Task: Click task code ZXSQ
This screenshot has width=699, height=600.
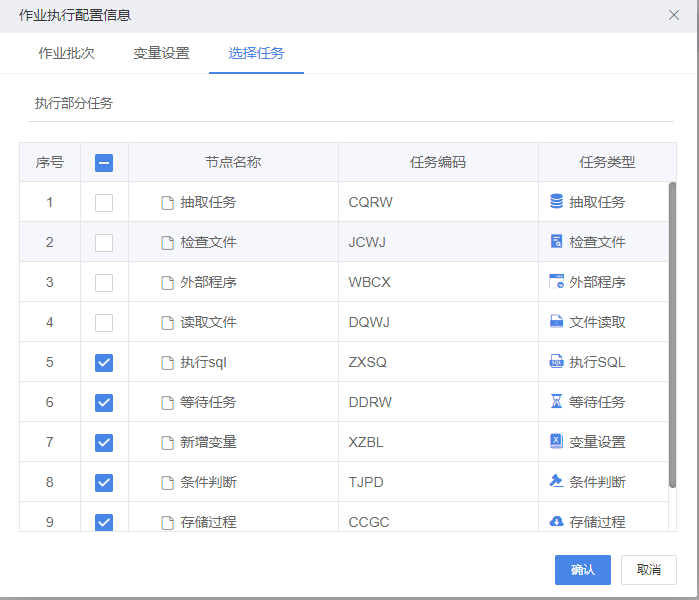Action: (367, 362)
